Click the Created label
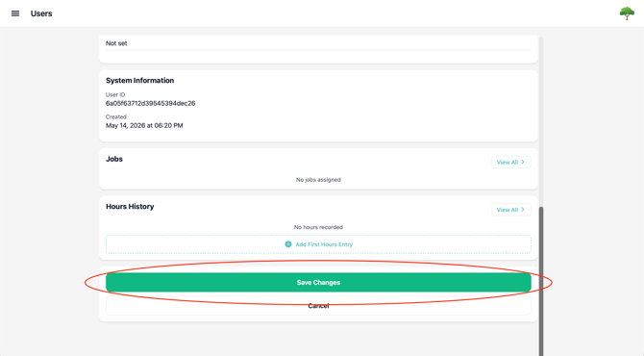Image resolution: width=644 pixels, height=356 pixels. point(116,116)
